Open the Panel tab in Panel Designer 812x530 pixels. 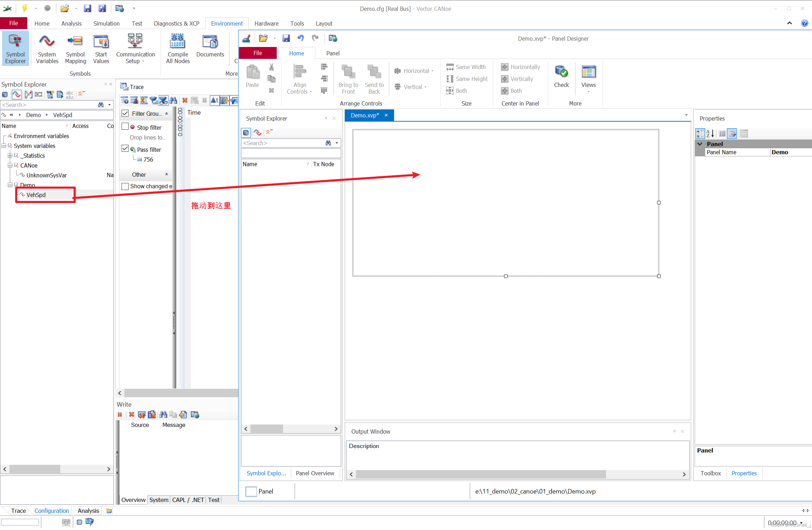click(x=332, y=53)
